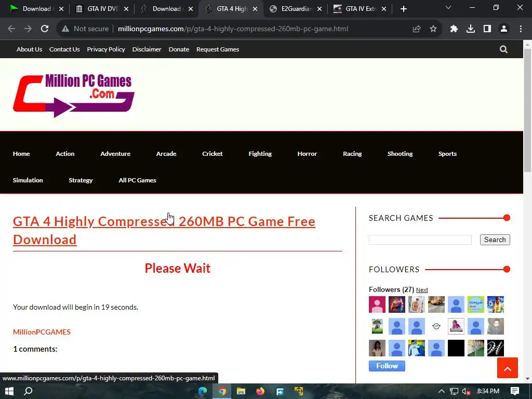Click the Next link beside Followers
The height and width of the screenshot is (399, 532).
tap(422, 290)
